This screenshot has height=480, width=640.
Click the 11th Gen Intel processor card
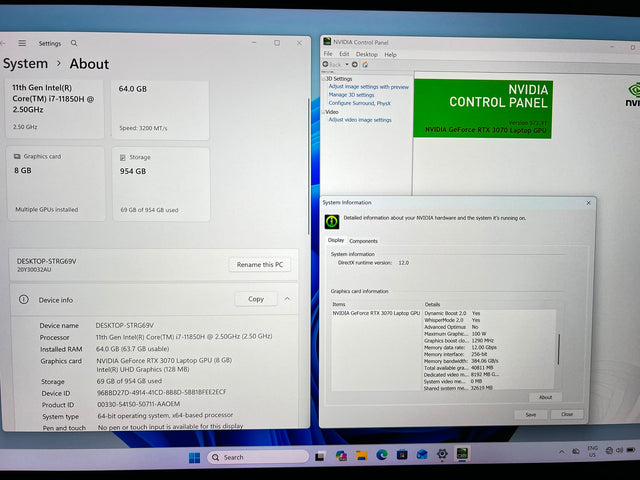point(54,109)
